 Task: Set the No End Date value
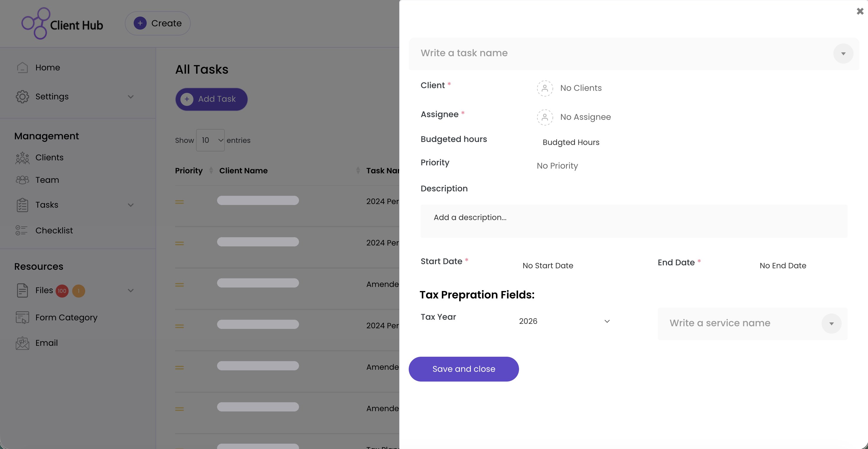pos(783,266)
